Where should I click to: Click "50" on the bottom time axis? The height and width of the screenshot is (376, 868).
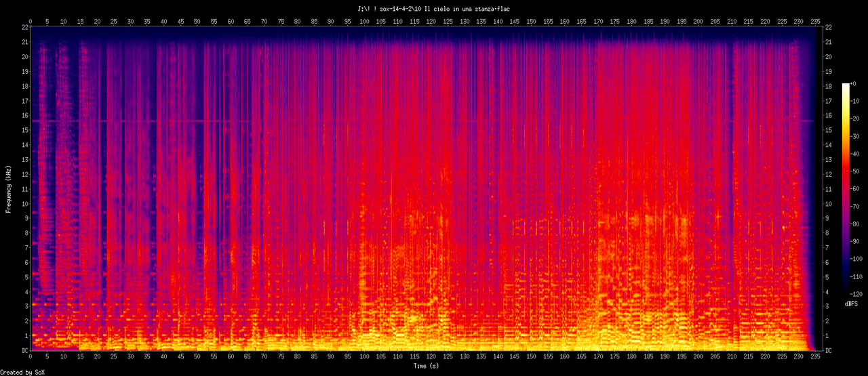click(x=197, y=358)
